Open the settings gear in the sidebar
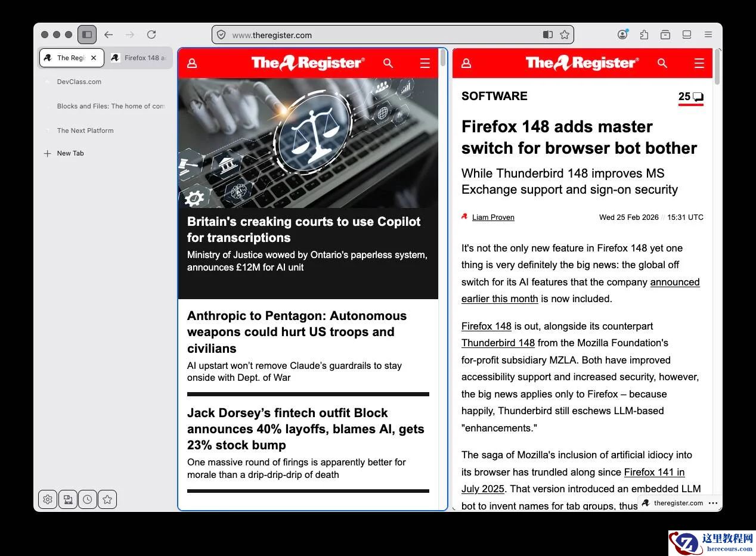Image resolution: width=756 pixels, height=556 pixels. click(48, 499)
